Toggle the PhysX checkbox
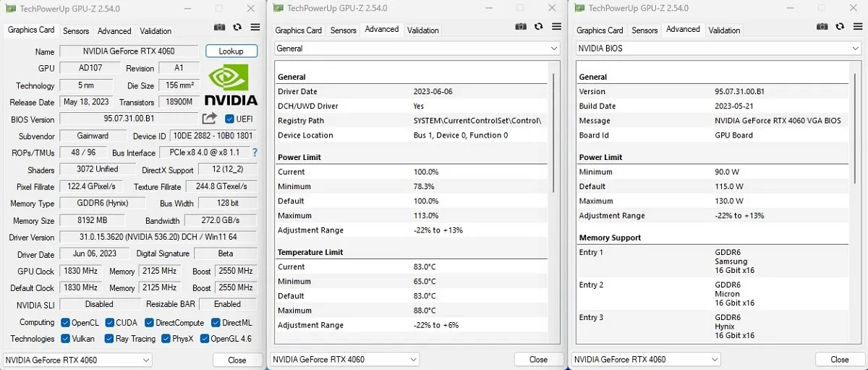Image resolution: width=868 pixels, height=370 pixels. coord(166,339)
